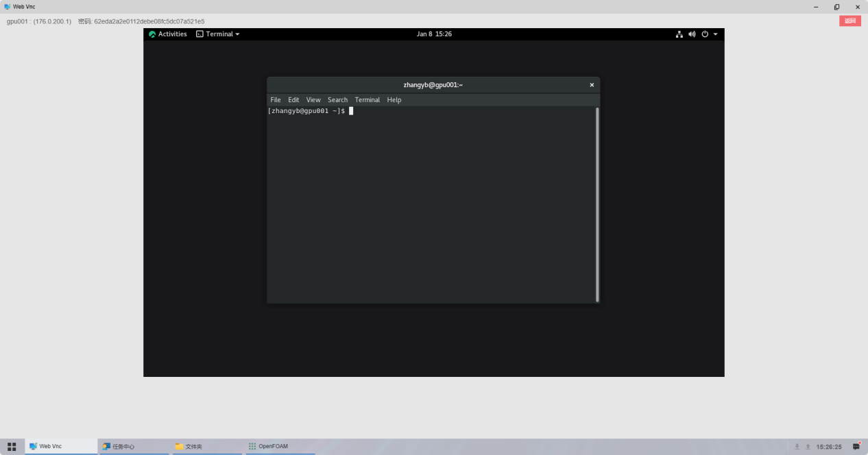Open the notification chat icon in system tray
This screenshot has width=868, height=455.
(x=856, y=446)
